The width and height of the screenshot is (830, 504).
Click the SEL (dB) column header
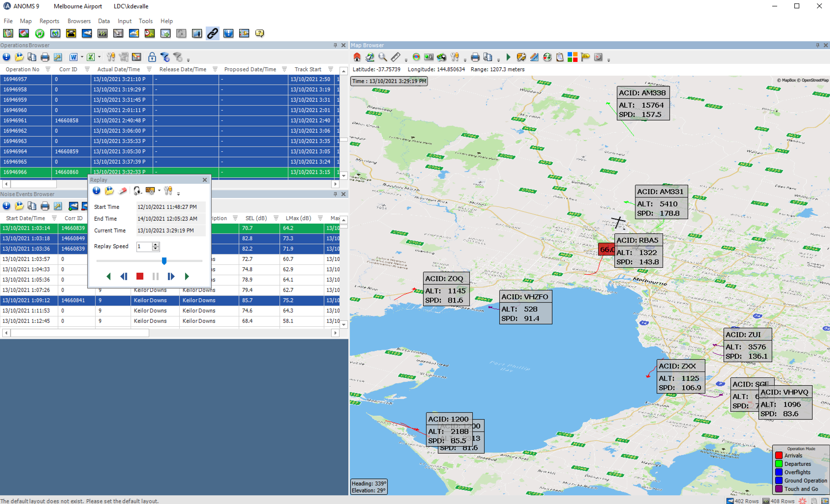[256, 218]
